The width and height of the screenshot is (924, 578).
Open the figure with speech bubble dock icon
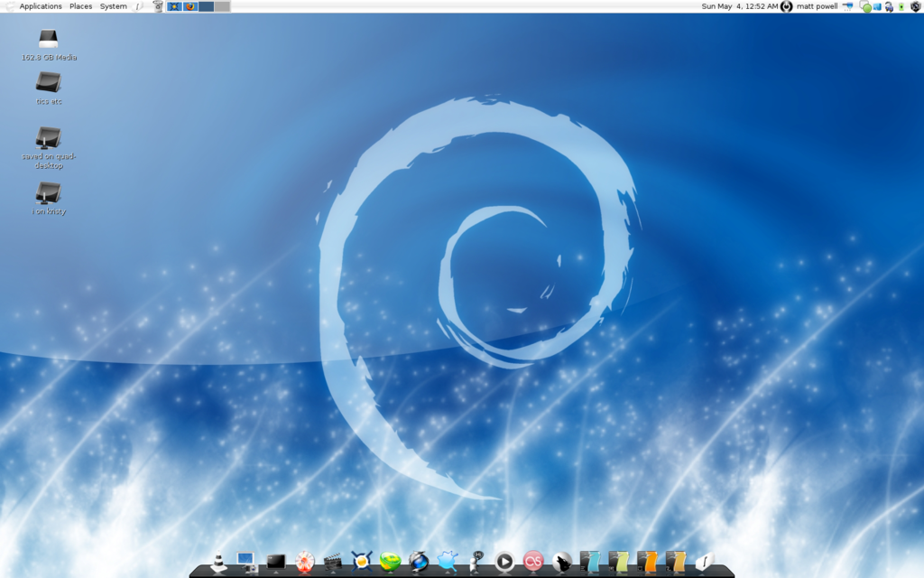[476, 561]
